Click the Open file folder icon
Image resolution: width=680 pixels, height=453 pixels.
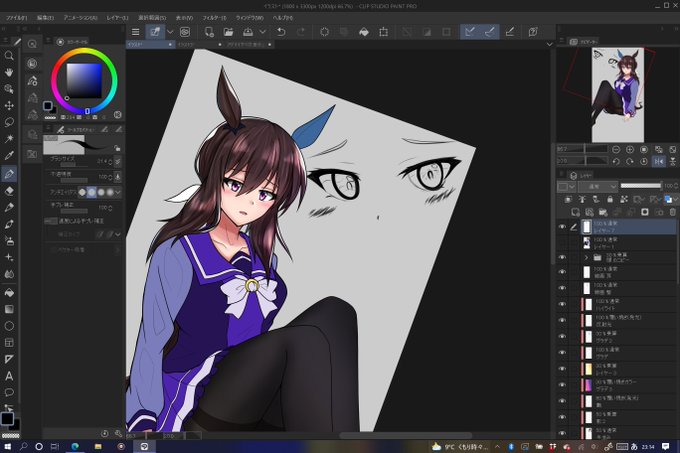click(x=228, y=32)
